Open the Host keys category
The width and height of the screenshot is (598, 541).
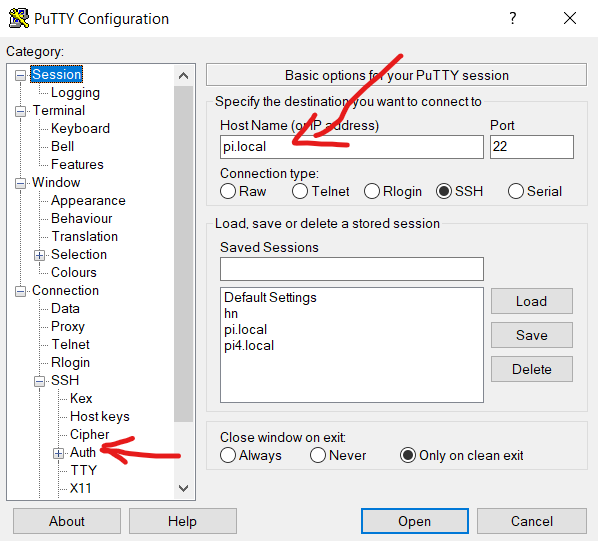tap(100, 416)
